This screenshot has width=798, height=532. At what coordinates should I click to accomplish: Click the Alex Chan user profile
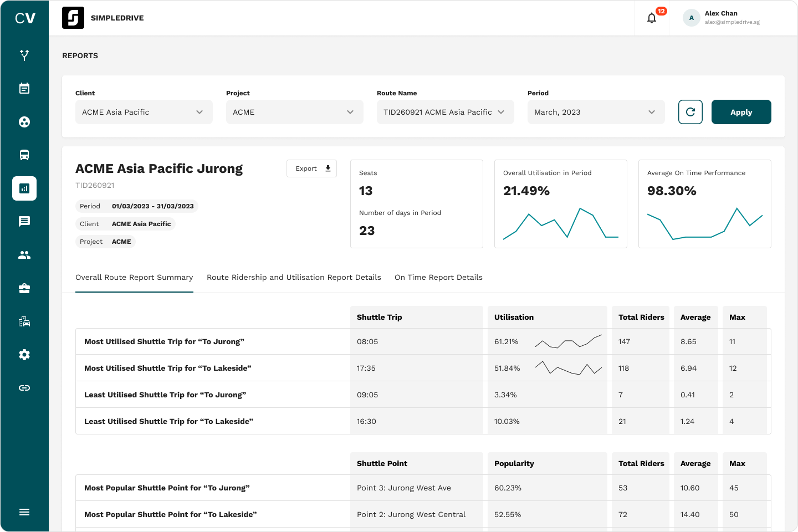point(722,18)
